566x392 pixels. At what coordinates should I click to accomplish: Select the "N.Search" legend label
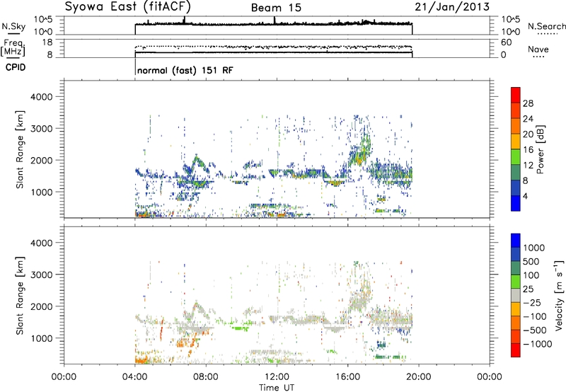click(546, 26)
